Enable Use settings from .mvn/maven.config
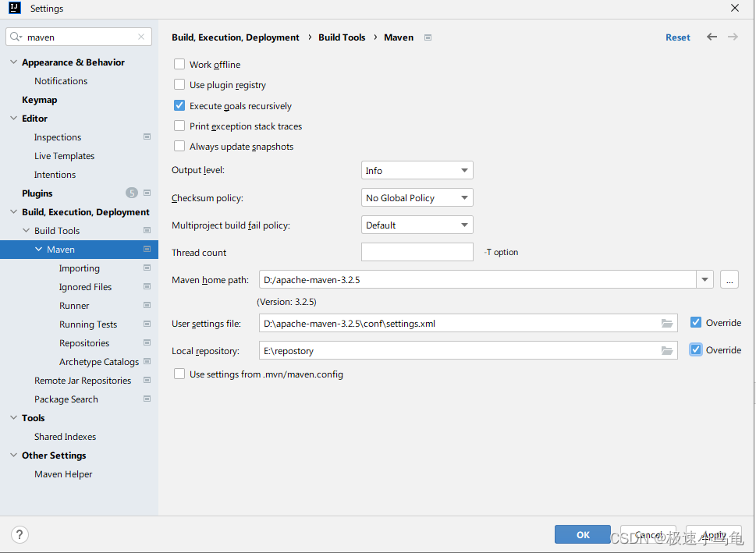Image resolution: width=756 pixels, height=553 pixels. click(179, 374)
